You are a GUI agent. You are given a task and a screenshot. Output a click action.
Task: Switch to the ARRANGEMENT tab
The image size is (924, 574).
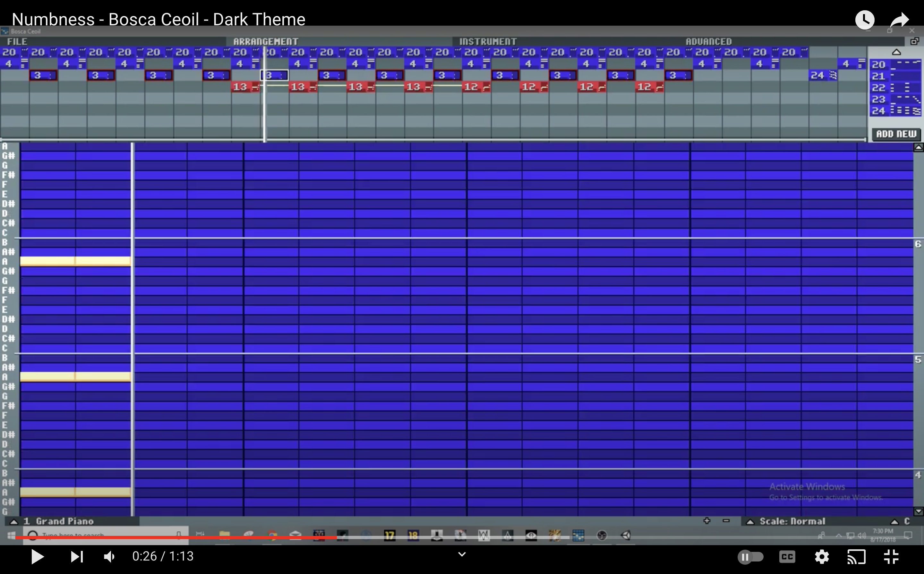(265, 41)
